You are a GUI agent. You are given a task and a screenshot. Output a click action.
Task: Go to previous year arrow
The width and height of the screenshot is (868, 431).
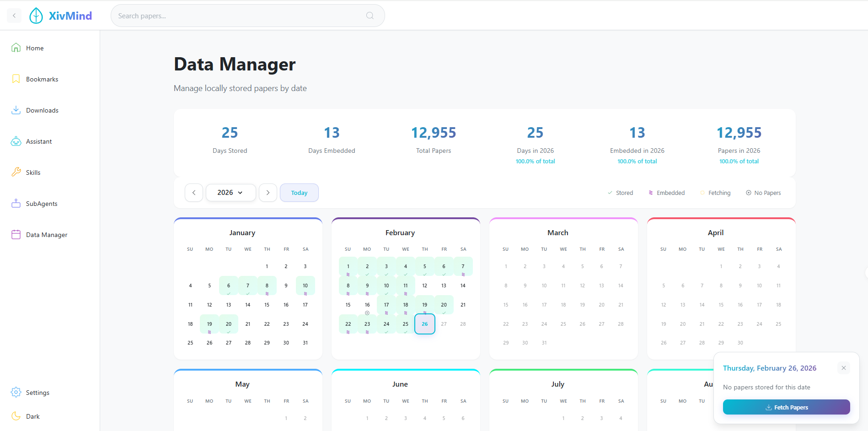tap(194, 193)
